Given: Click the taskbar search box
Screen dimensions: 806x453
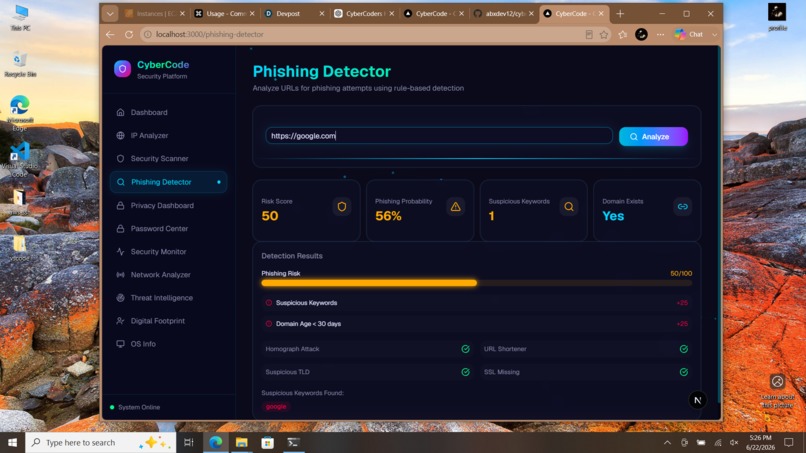Looking at the screenshot, I should click(101, 442).
